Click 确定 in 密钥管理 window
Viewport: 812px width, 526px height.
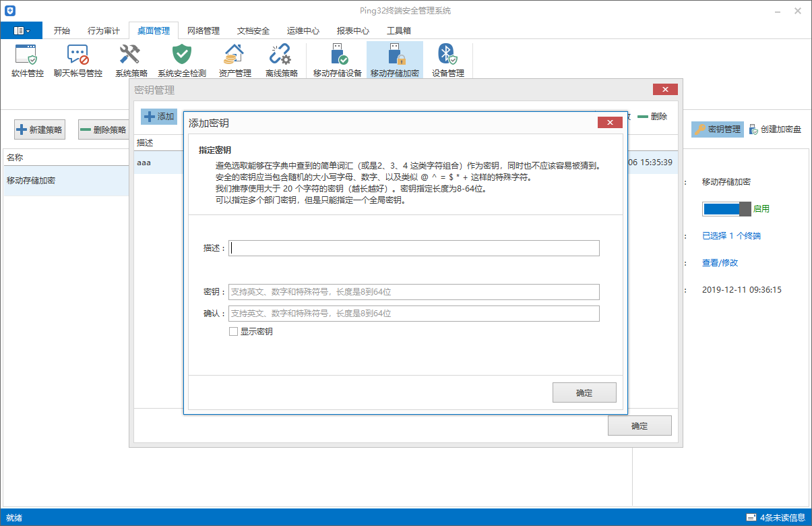pyautogui.click(x=639, y=426)
